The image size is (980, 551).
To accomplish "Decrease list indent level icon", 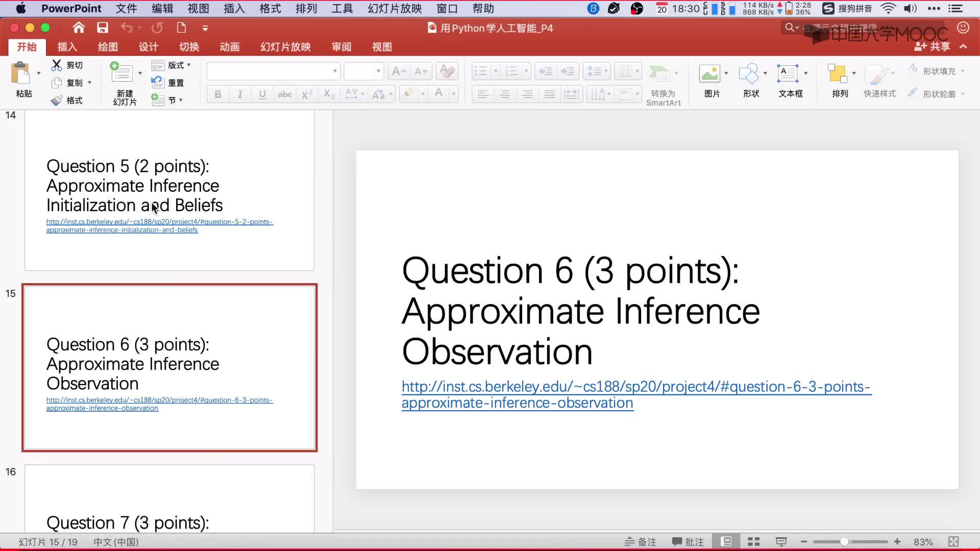I will (x=546, y=71).
